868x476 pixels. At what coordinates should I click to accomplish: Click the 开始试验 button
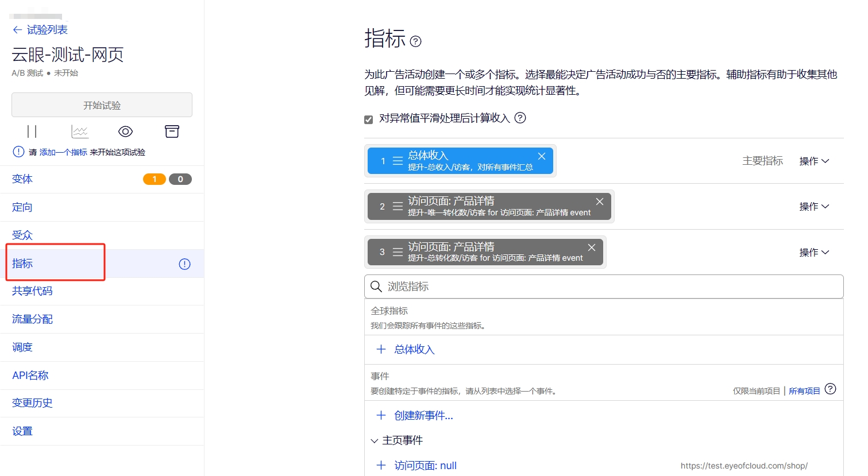[102, 105]
